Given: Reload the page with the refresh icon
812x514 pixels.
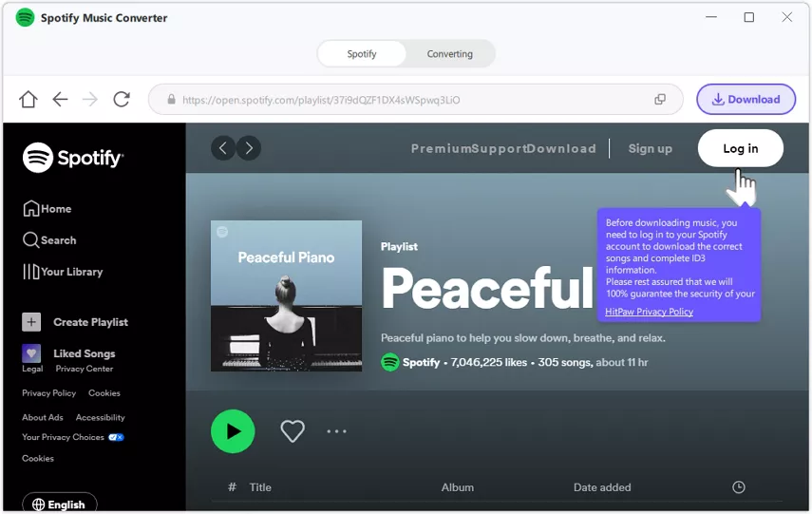Looking at the screenshot, I should 122,100.
